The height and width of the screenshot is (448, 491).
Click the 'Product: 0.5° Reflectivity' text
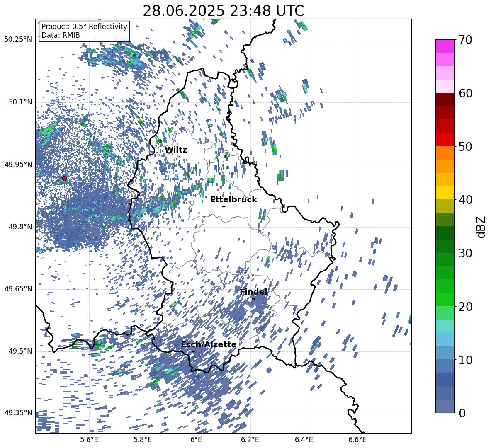click(x=84, y=26)
